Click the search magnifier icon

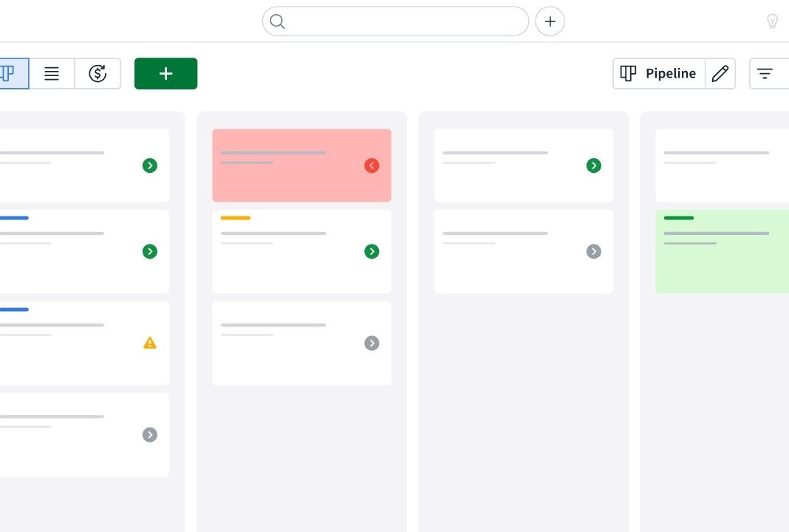point(277,21)
